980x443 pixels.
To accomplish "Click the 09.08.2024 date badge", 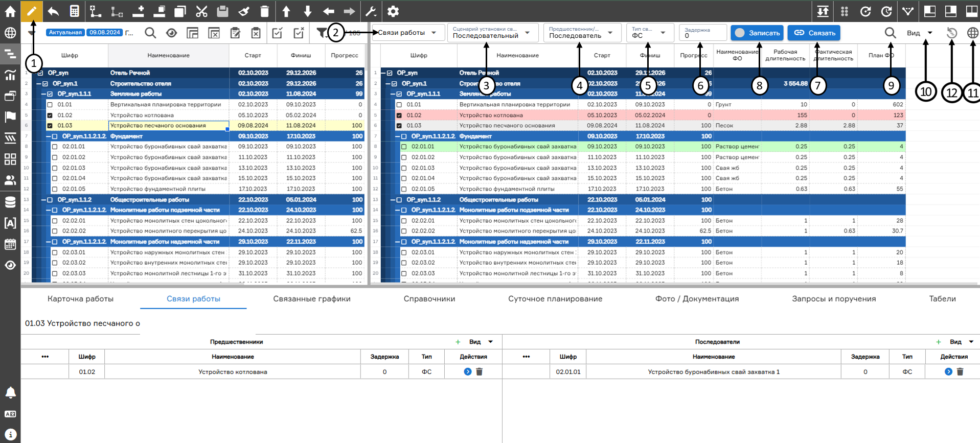I will [x=104, y=32].
